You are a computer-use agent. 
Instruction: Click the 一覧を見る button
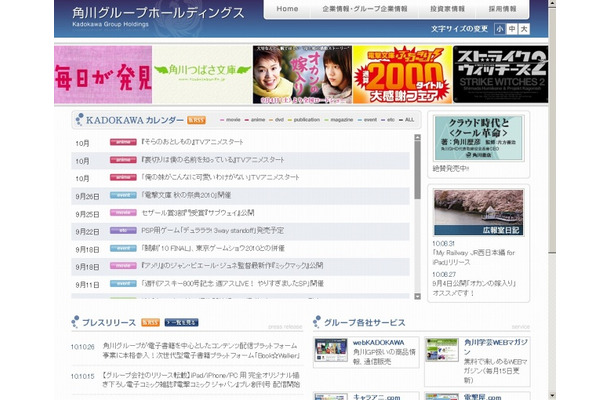pos(181,323)
